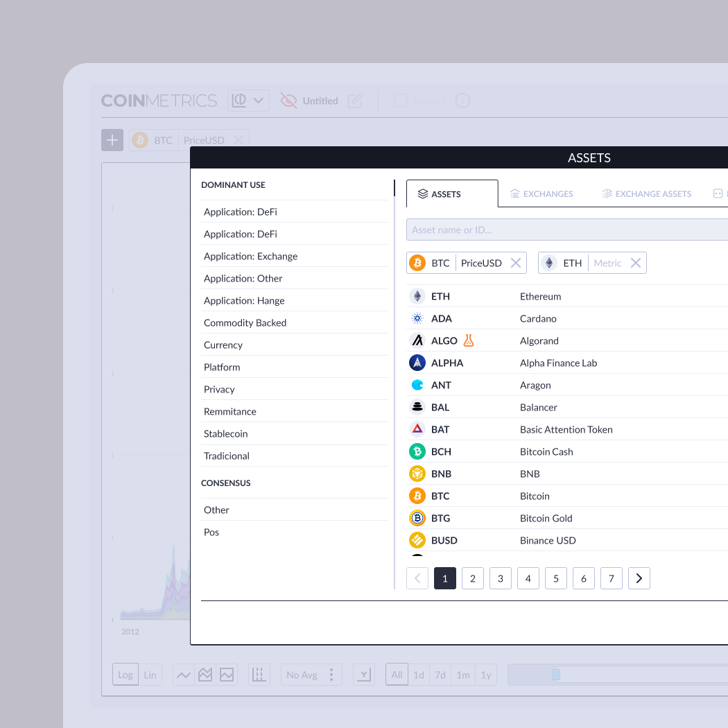Select the BTC Bitcoin list icon
The height and width of the screenshot is (728, 728).
click(417, 496)
